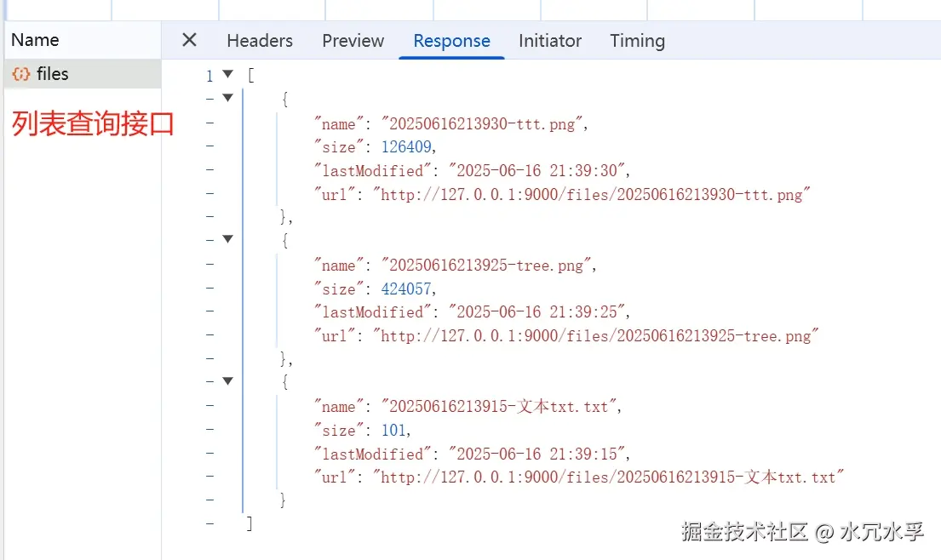
Task: Switch to the Preview tab
Action: [x=353, y=41]
